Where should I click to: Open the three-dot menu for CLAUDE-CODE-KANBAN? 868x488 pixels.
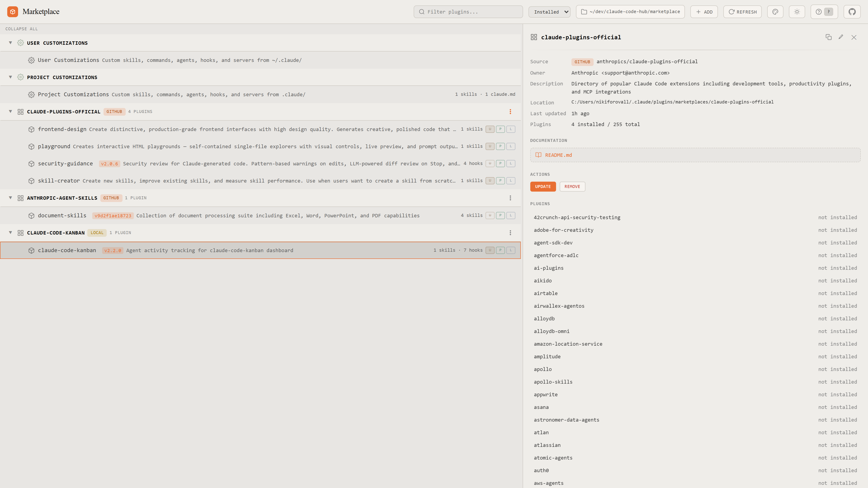pyautogui.click(x=510, y=233)
